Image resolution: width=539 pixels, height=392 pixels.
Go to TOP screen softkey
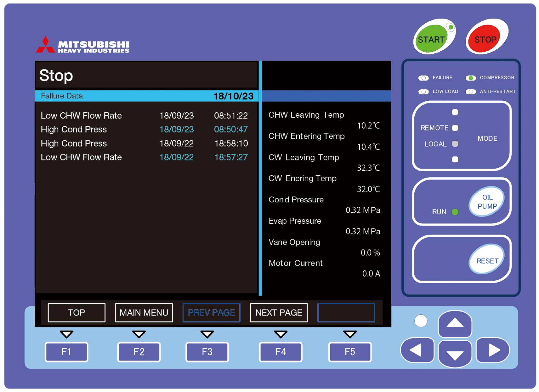pos(77,312)
